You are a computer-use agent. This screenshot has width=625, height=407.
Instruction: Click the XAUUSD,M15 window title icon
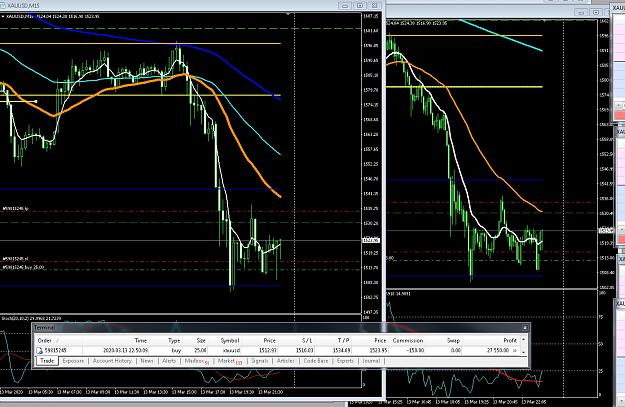click(x=2, y=6)
